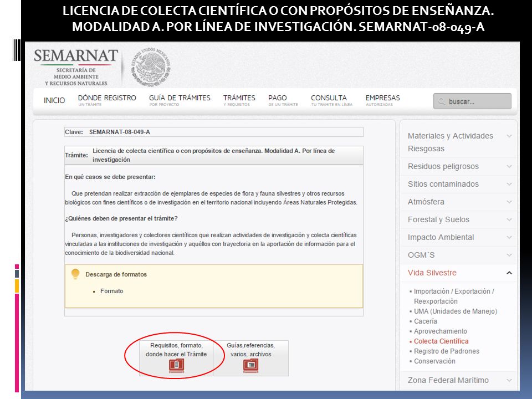Viewport: 532px width, 399px height.
Task: Click the search magnifier icon
Action: pyautogui.click(x=442, y=101)
